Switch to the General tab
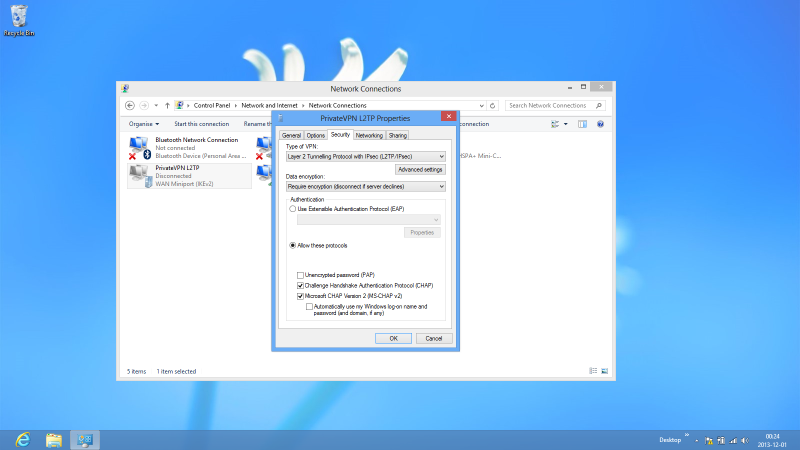The height and width of the screenshot is (450, 800). (291, 135)
